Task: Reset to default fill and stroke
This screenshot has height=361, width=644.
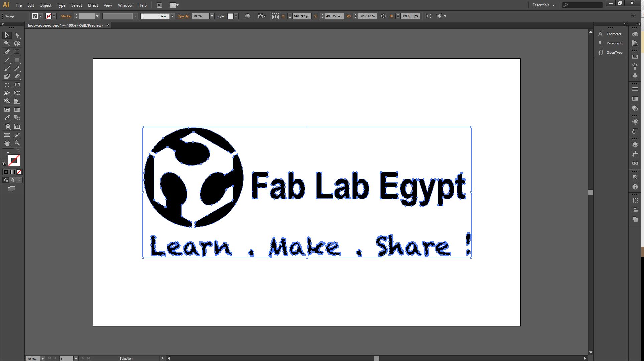Action: tap(4, 164)
